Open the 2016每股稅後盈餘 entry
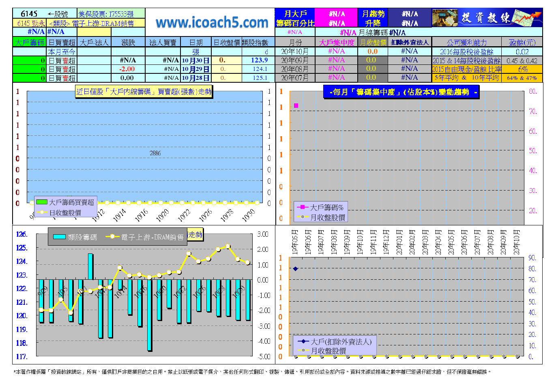This screenshot has height=392, width=554. click(466, 52)
